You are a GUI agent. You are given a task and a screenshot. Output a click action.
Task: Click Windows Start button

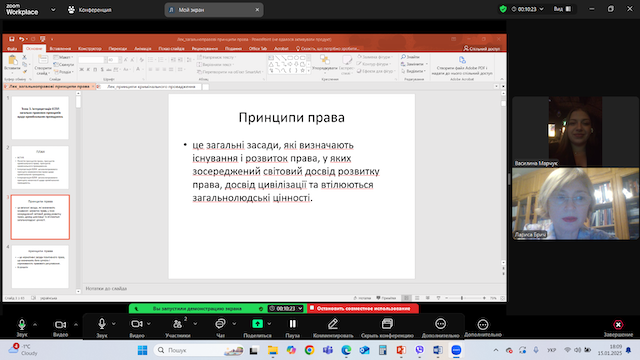(x=142, y=350)
